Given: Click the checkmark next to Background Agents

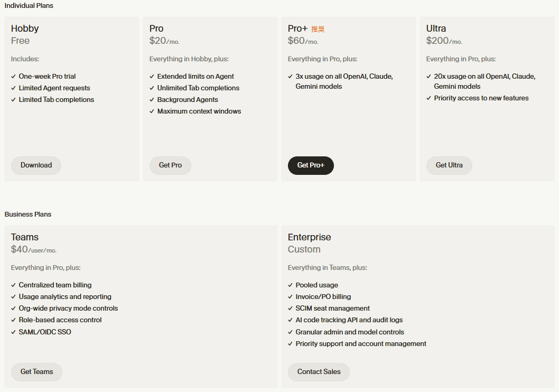Looking at the screenshot, I should [x=152, y=100].
